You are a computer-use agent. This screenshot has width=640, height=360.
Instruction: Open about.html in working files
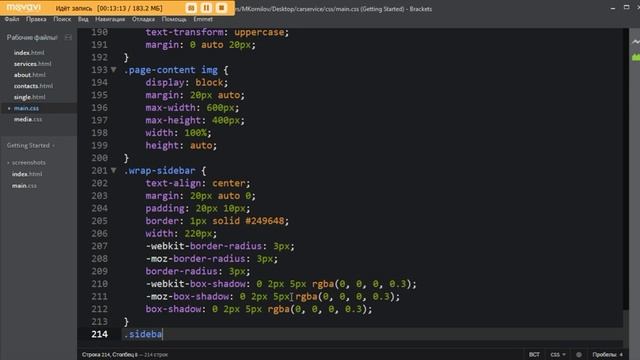pos(29,75)
